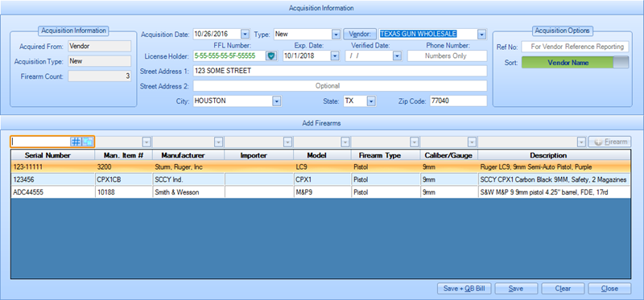Click manufacturer Smith & Wesson cell

pos(188,192)
